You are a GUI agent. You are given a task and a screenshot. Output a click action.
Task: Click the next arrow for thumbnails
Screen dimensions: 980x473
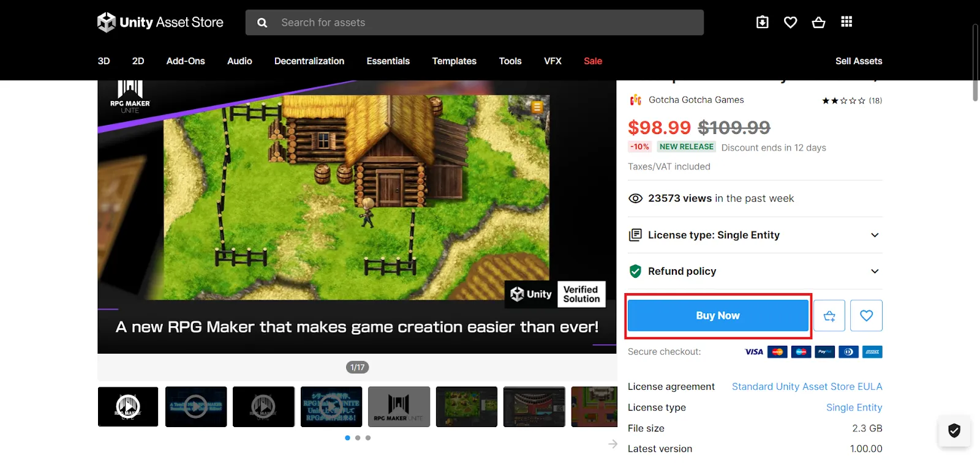tap(612, 444)
